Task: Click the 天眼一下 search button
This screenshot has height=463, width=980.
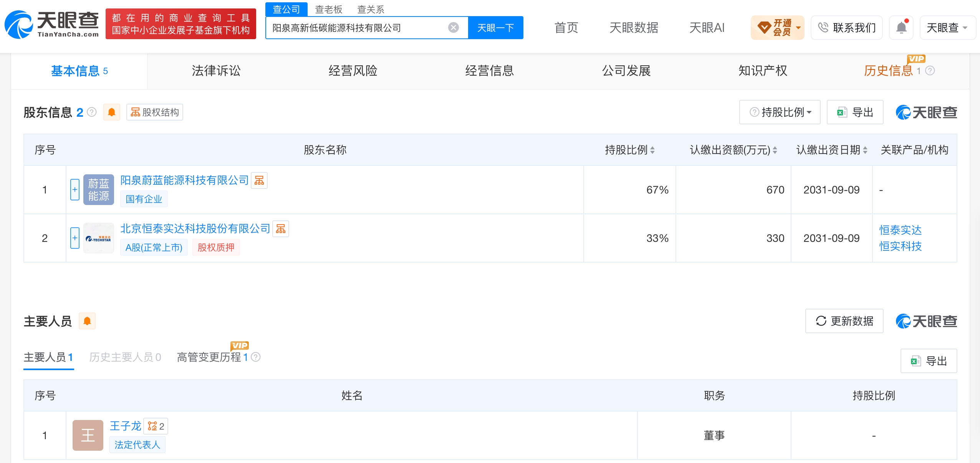Action: [495, 28]
